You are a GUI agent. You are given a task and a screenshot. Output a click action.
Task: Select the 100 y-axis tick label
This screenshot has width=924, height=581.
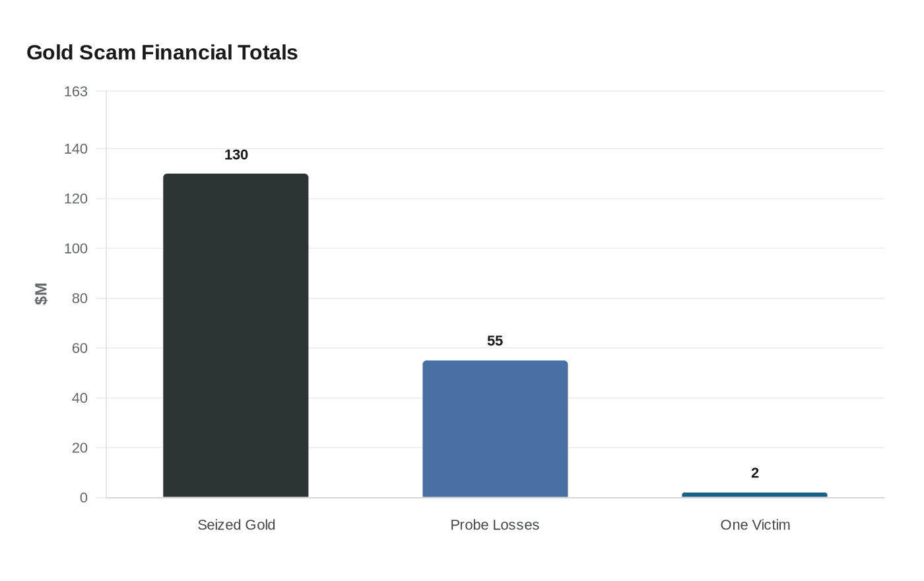tap(76, 249)
